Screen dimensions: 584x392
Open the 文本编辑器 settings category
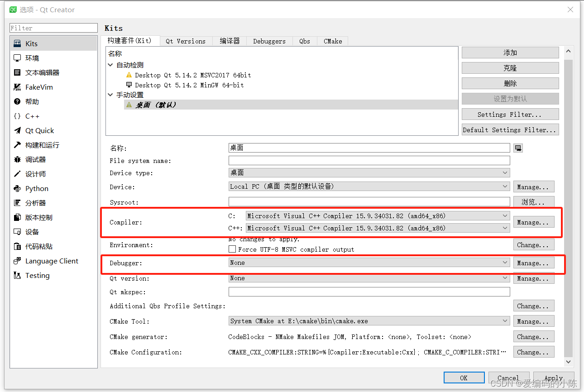click(x=53, y=72)
